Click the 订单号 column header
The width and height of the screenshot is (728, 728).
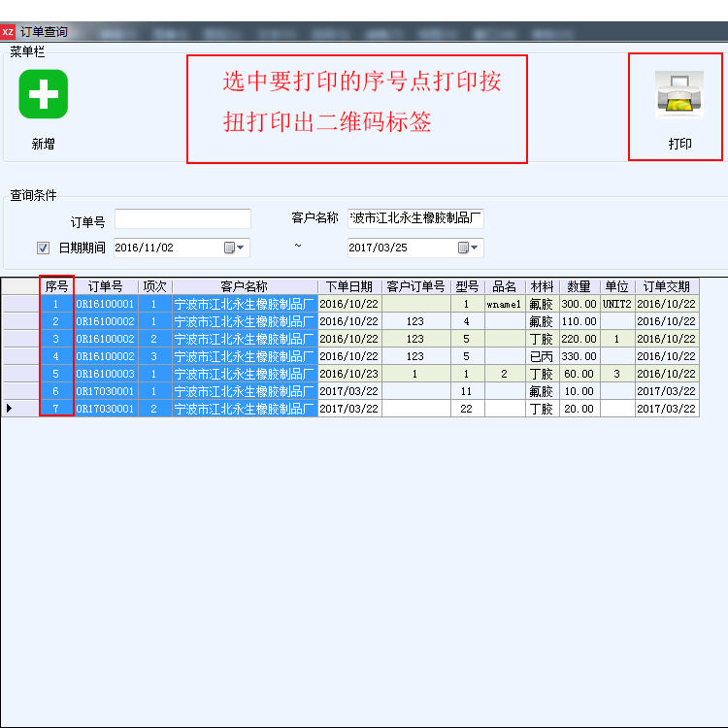point(106,286)
